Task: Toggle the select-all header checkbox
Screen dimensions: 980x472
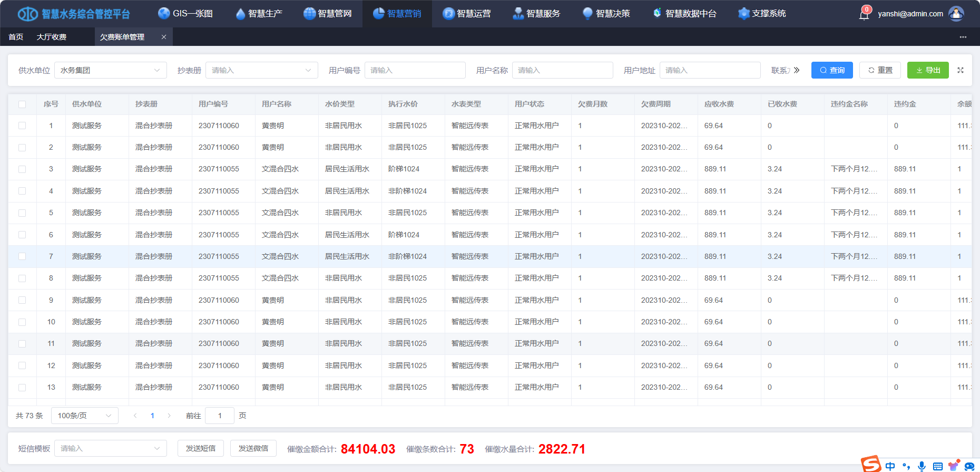Action: 22,104
